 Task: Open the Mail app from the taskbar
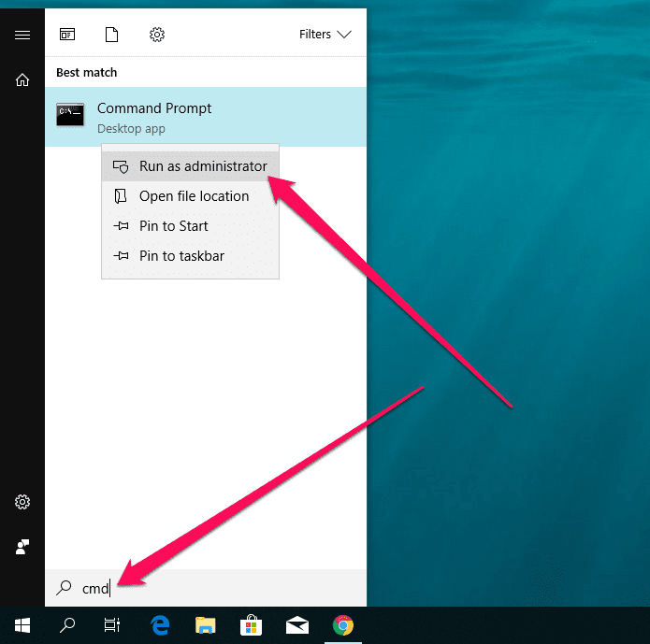pyautogui.click(x=297, y=625)
